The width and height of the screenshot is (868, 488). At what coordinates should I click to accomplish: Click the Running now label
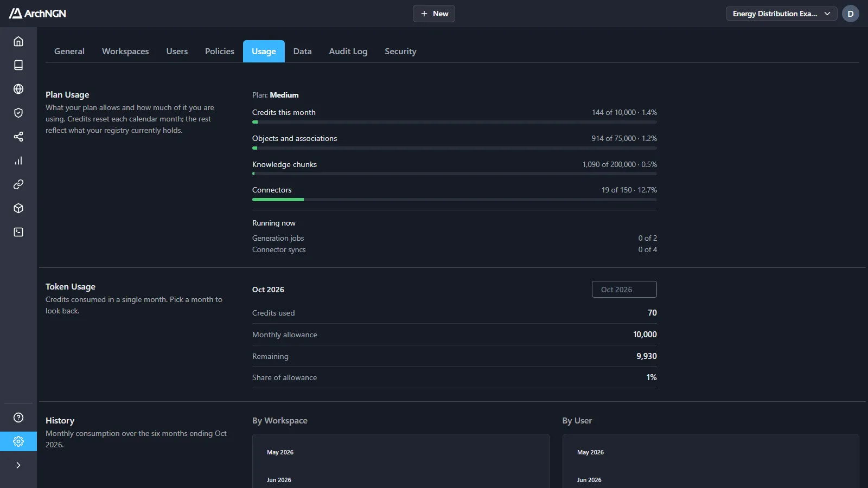click(x=274, y=223)
